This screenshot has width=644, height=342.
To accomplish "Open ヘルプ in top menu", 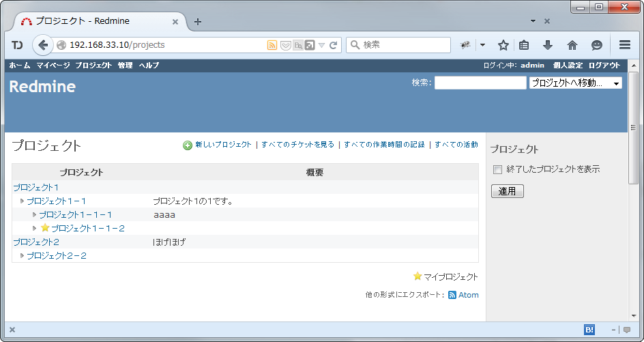I will click(x=149, y=66).
